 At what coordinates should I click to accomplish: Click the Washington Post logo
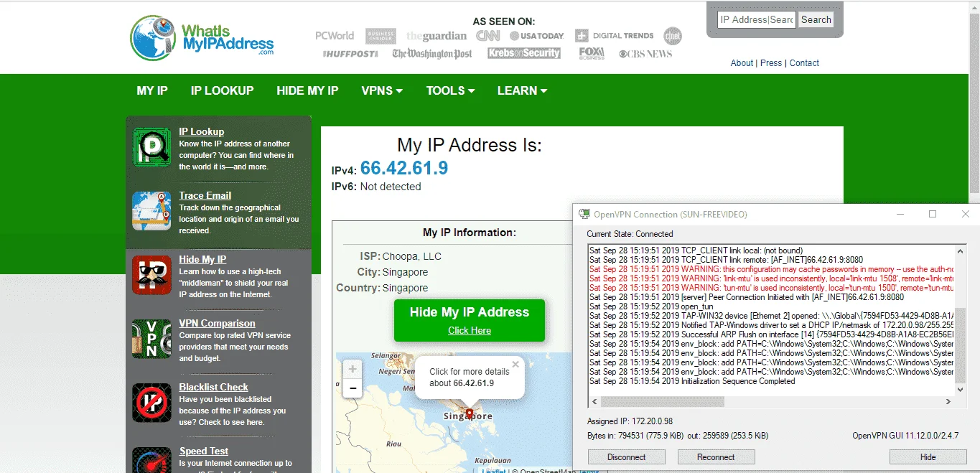[x=432, y=54]
